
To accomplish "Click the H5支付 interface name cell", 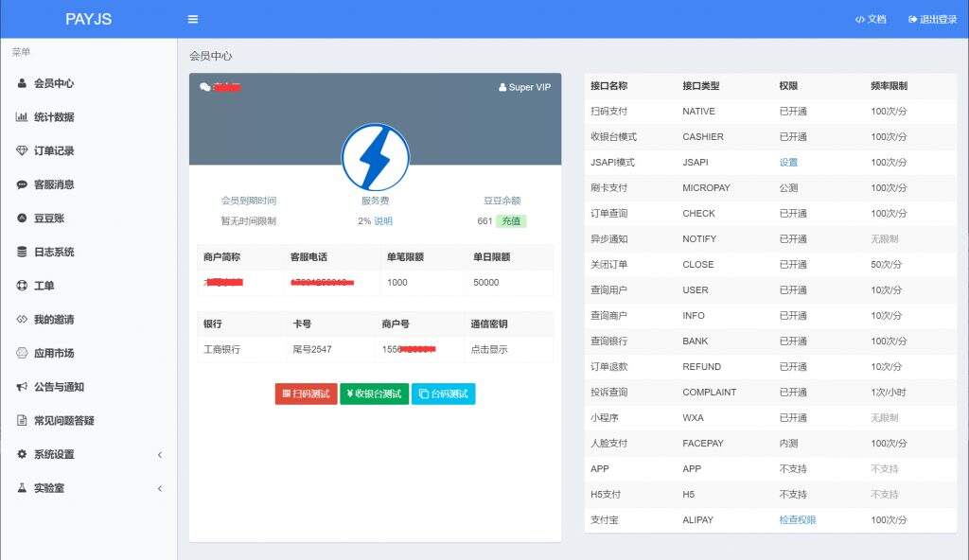I will pos(606,495).
